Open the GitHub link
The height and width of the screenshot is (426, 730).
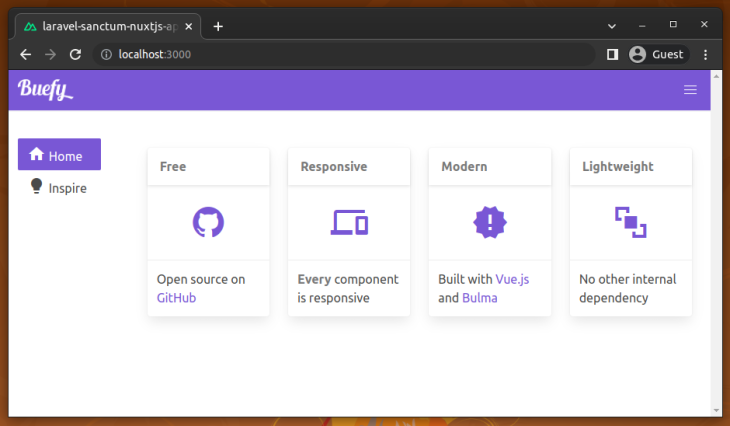pyautogui.click(x=177, y=298)
